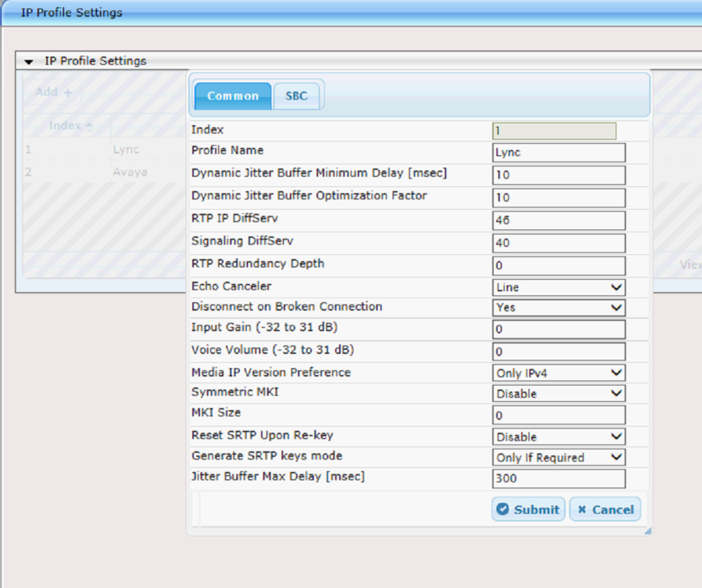Image resolution: width=702 pixels, height=588 pixels.
Task: Click the Add + icon above the table
Action: pos(68,92)
